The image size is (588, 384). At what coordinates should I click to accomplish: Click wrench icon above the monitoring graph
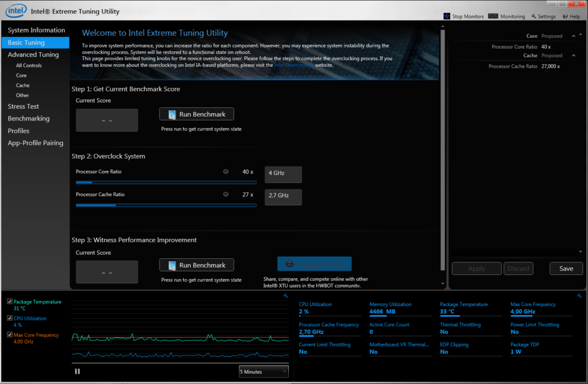tap(286, 296)
